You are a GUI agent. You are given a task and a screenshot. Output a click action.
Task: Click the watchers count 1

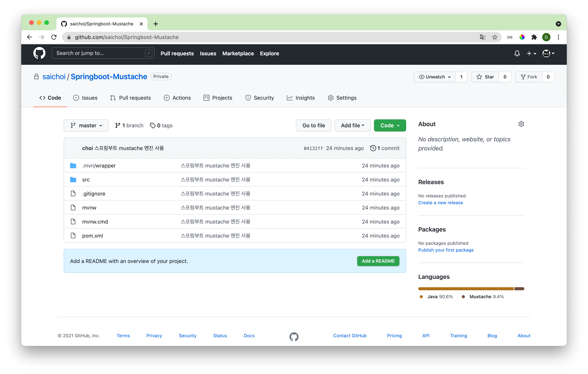pyautogui.click(x=461, y=77)
